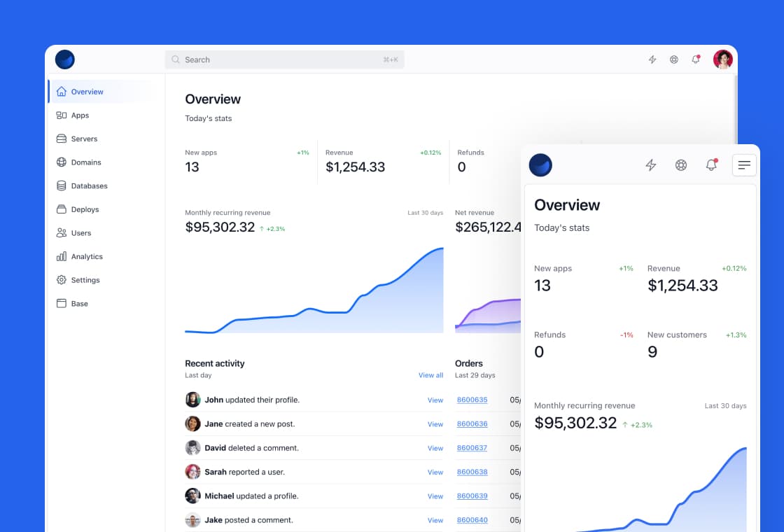Click the Settings gear icon
This screenshot has width=784, height=532.
tap(62, 279)
